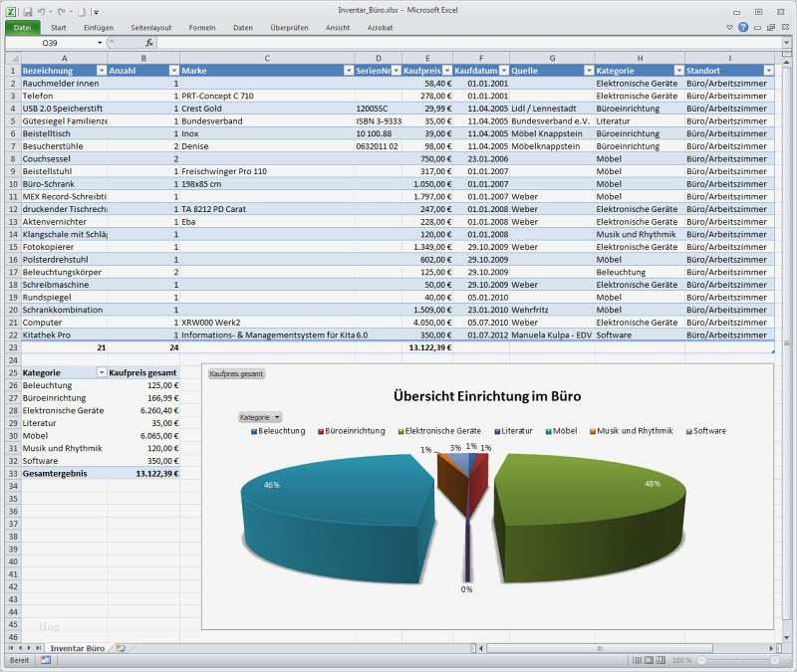Open the Kategorie column filter dropdown in row 1

click(678, 71)
